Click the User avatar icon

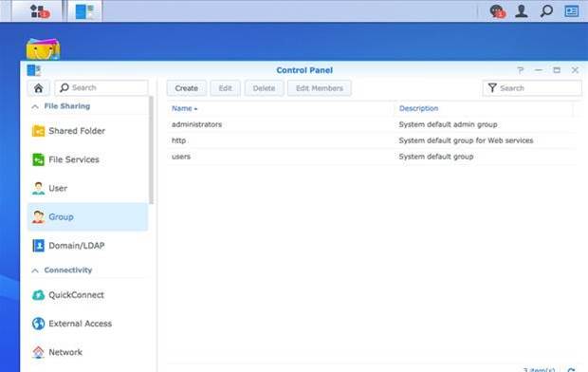[x=38, y=188]
